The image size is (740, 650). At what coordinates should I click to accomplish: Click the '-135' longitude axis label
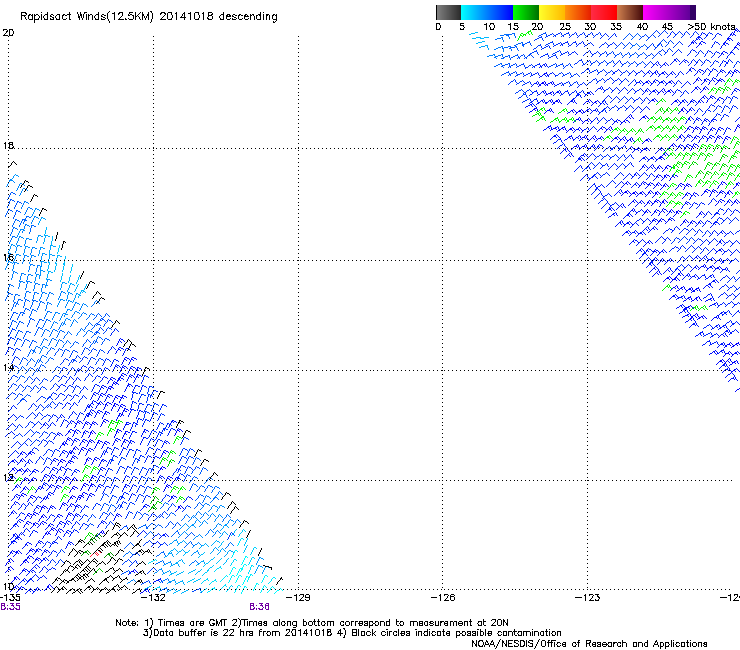(10, 598)
